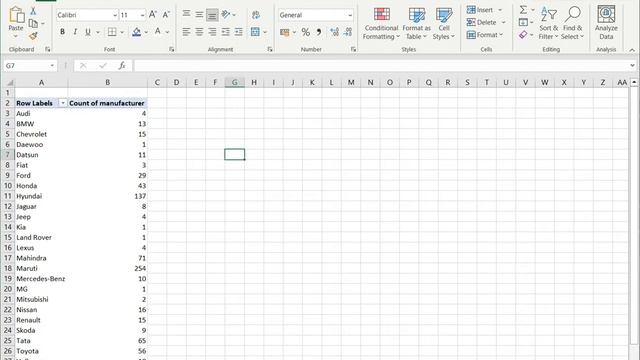Open the Find & Select menu

(572, 23)
